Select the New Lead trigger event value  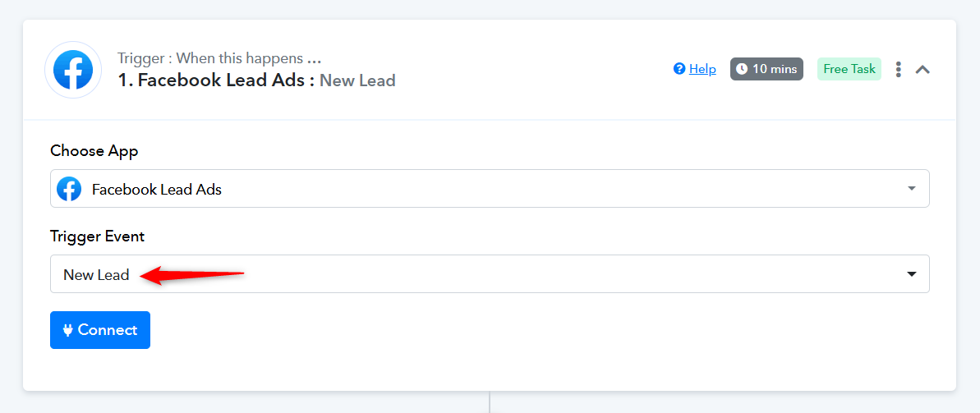pos(96,274)
